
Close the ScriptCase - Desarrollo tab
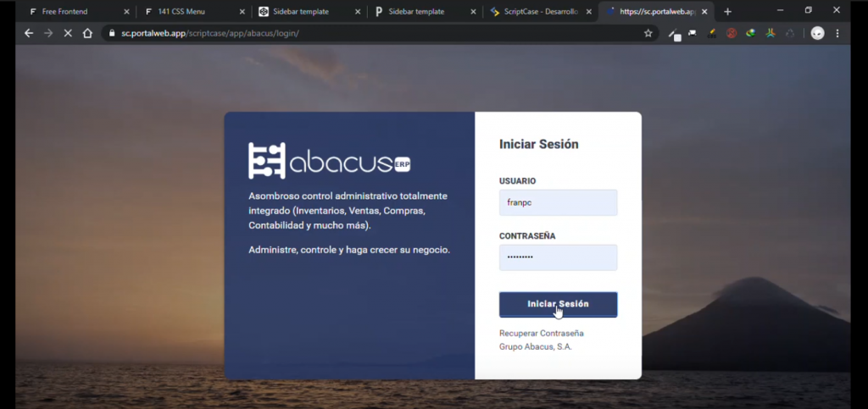tap(588, 12)
